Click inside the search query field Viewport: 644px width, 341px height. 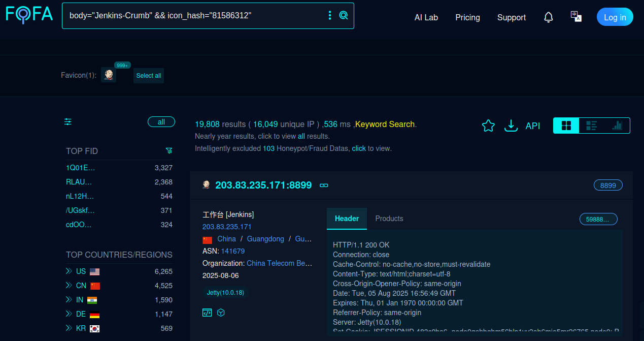pyautogui.click(x=193, y=15)
